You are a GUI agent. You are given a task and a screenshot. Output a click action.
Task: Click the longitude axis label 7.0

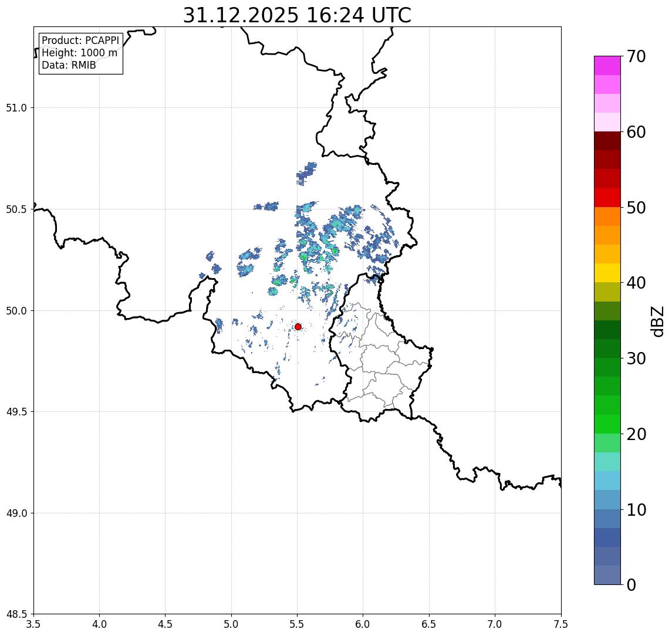click(495, 624)
